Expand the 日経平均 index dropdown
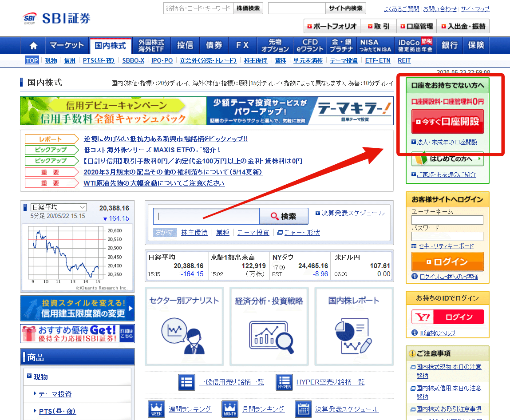This screenshot has height=420, width=510. pyautogui.click(x=59, y=207)
